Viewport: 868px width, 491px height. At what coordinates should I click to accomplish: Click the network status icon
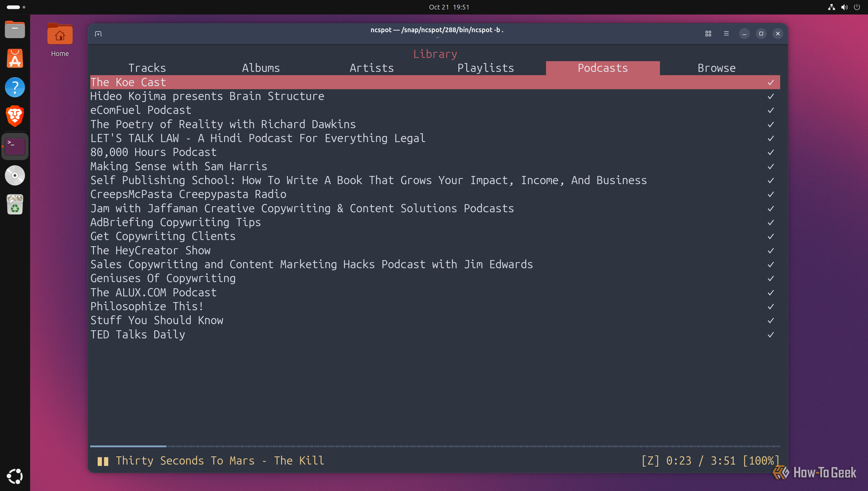pyautogui.click(x=831, y=7)
